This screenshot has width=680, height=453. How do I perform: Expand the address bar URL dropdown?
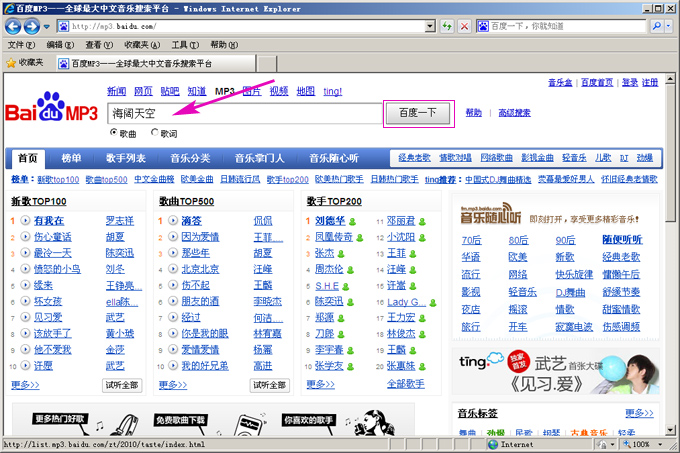tap(430, 26)
